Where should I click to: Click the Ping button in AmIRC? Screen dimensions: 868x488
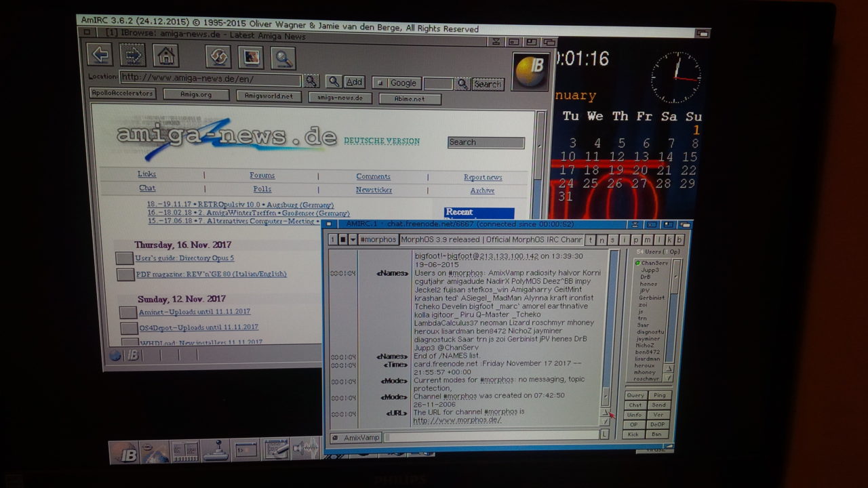[659, 395]
